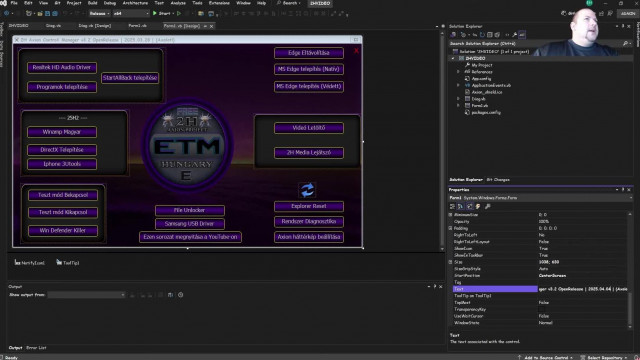Click the ToolTip1 component in the tray
The image size is (640, 360).
[x=68, y=263]
